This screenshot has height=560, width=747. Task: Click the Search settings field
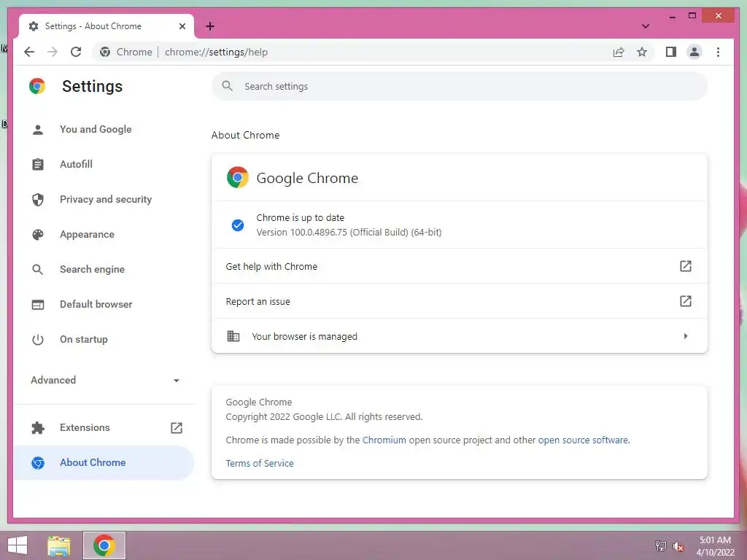click(x=460, y=86)
